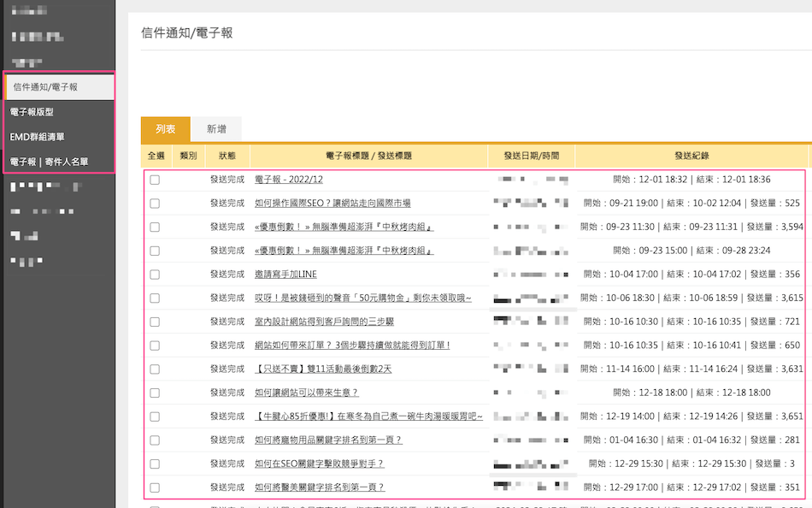Click the 發送日期/時間 column header
Screen dimensions: 812x508
(531, 157)
